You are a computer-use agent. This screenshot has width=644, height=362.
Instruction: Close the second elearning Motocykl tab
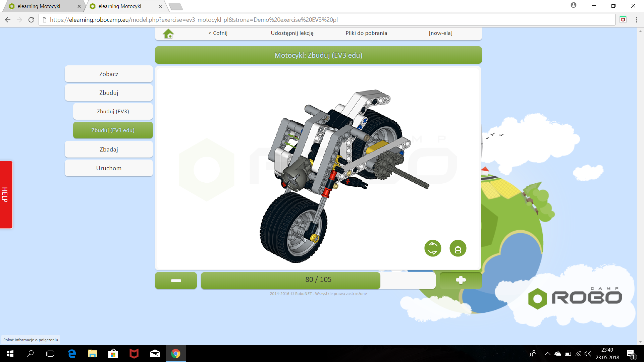pos(160,6)
